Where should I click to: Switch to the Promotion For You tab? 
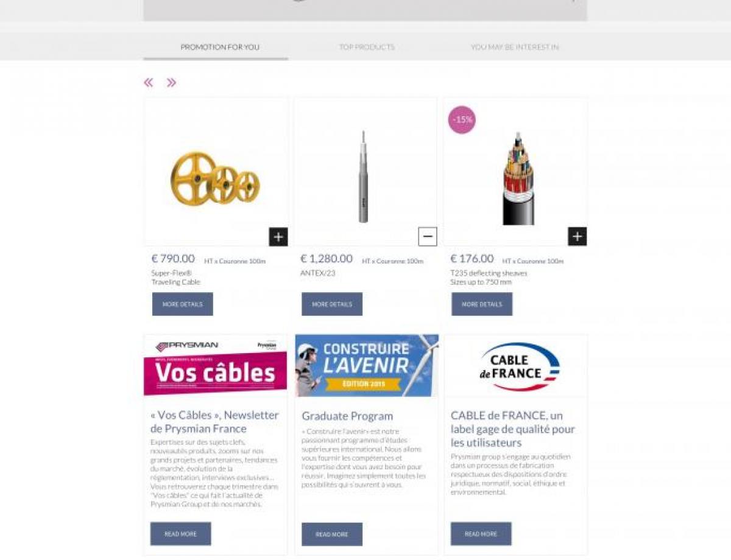click(x=220, y=47)
